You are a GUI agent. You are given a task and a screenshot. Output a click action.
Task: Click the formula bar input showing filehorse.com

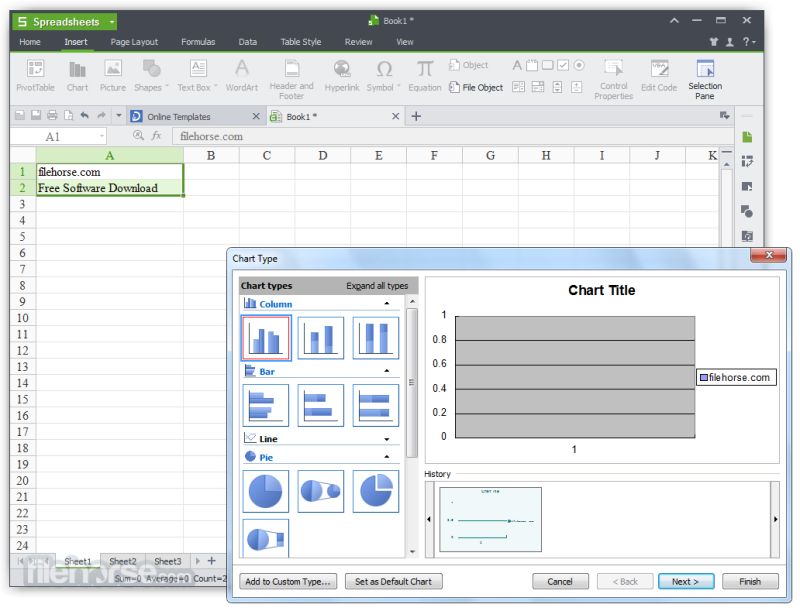tap(453, 136)
